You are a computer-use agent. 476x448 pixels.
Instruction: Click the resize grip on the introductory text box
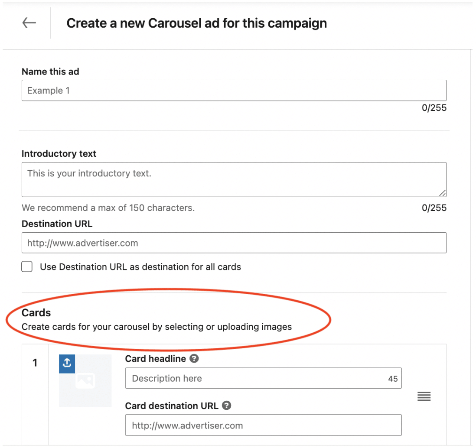443,193
